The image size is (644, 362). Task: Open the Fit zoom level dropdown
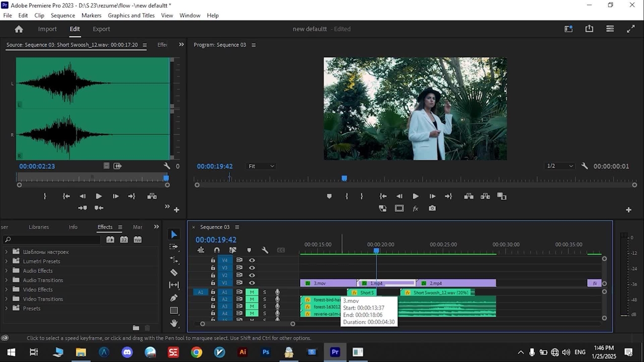point(261,166)
